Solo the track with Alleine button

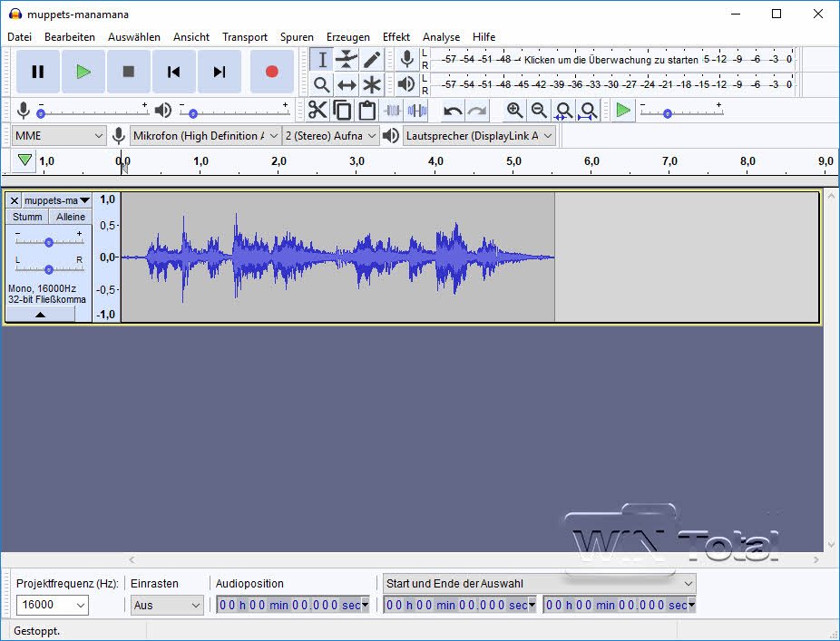point(70,217)
